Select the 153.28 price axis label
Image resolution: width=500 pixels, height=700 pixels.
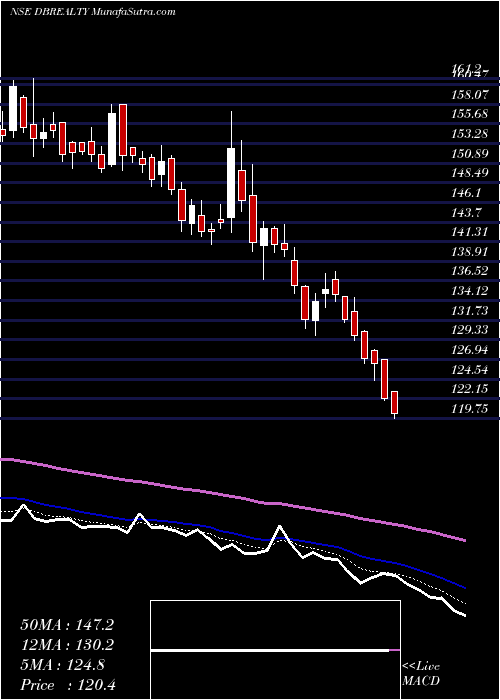pos(470,133)
